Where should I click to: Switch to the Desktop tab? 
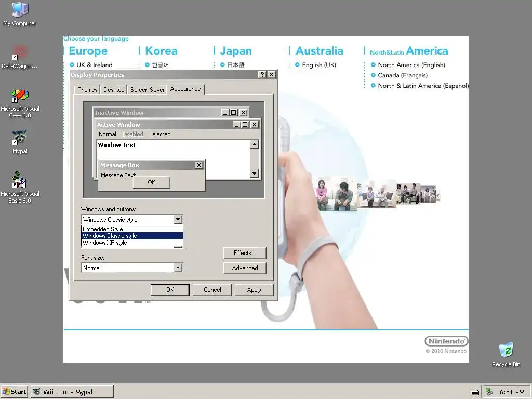pyautogui.click(x=114, y=89)
